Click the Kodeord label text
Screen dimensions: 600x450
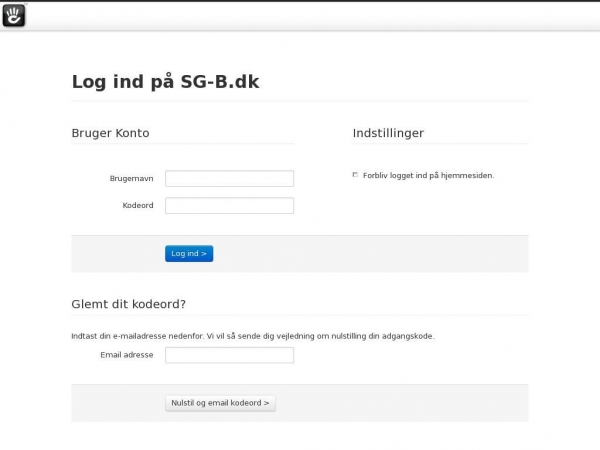coord(138,205)
